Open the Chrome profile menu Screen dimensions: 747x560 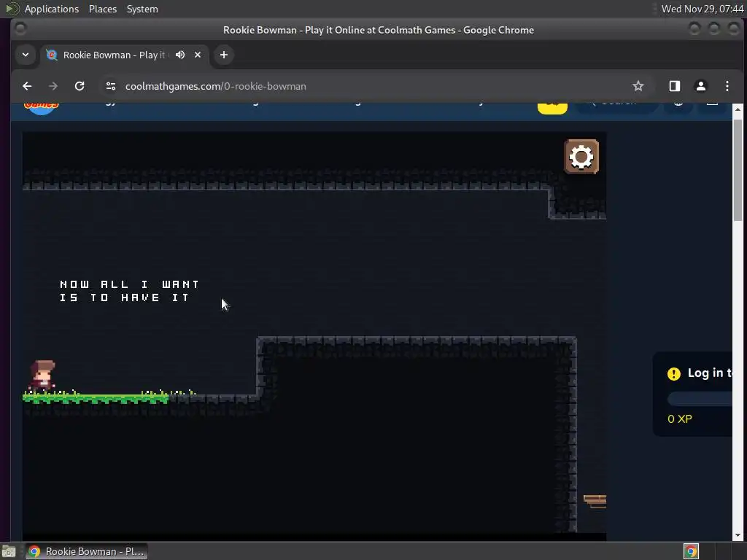(x=701, y=86)
